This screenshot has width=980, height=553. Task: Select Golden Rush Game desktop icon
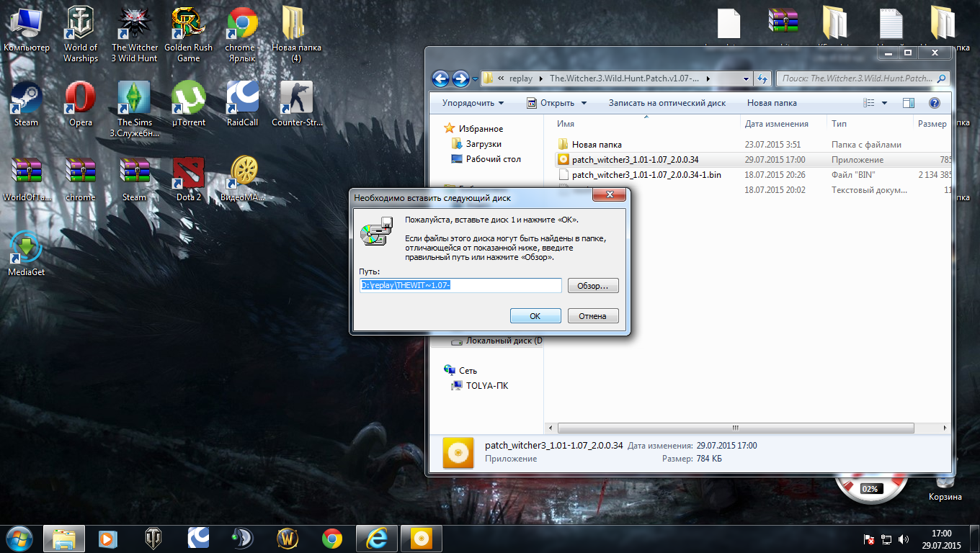click(189, 34)
